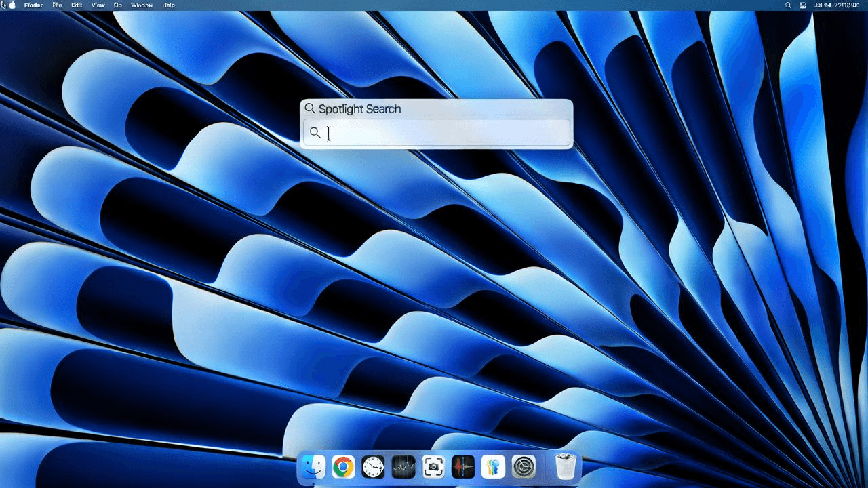Open the Edit menu
Screen dimensions: 868x488
pos(77,5)
